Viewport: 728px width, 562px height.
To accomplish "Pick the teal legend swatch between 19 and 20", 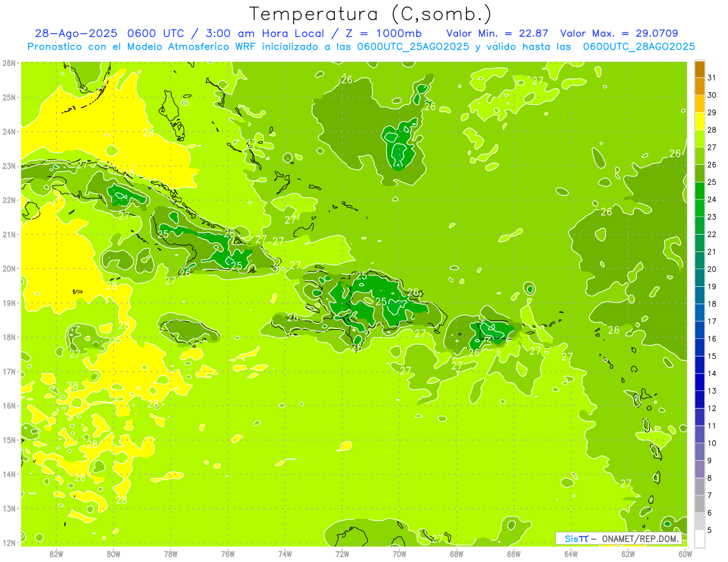I will (x=699, y=278).
